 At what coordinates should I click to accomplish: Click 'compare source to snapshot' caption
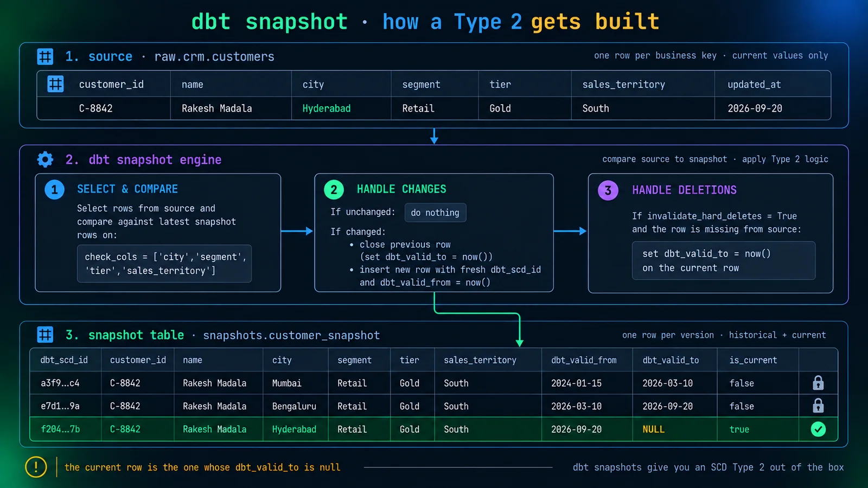pyautogui.click(x=665, y=159)
